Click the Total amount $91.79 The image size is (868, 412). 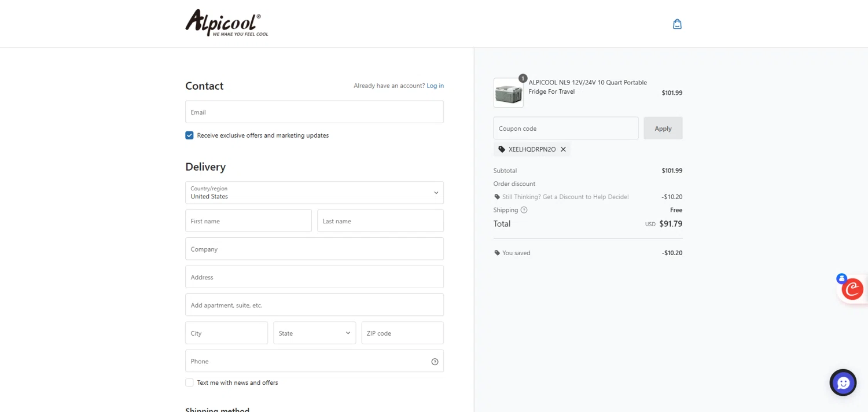[x=671, y=224]
